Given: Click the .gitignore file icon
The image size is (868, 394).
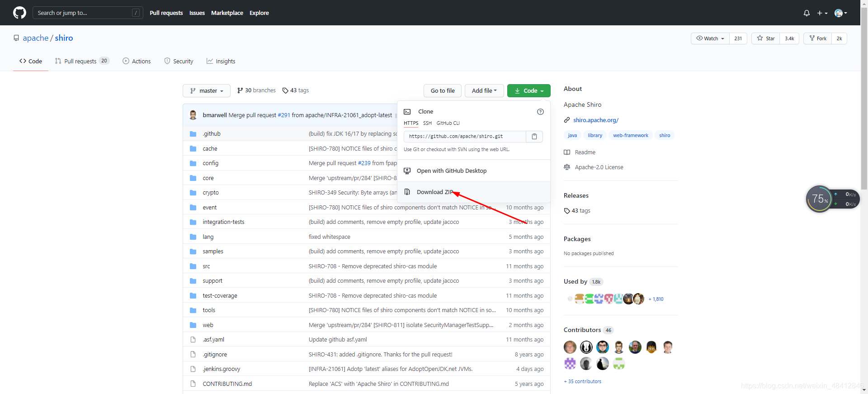Looking at the screenshot, I should pyautogui.click(x=193, y=354).
